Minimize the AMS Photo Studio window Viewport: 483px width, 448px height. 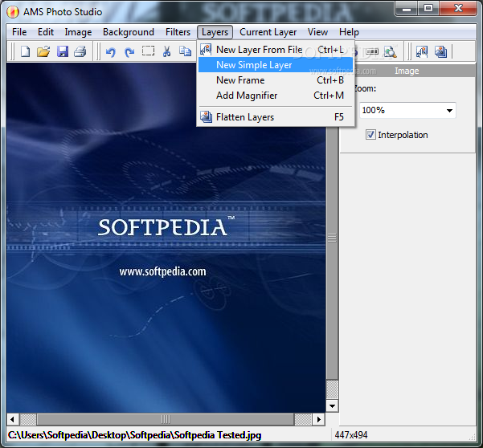pos(407,9)
